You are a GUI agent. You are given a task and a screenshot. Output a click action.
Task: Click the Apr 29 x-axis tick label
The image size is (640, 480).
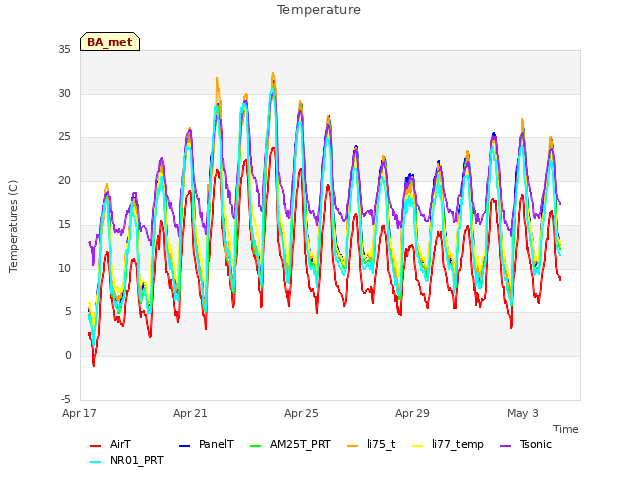point(412,413)
